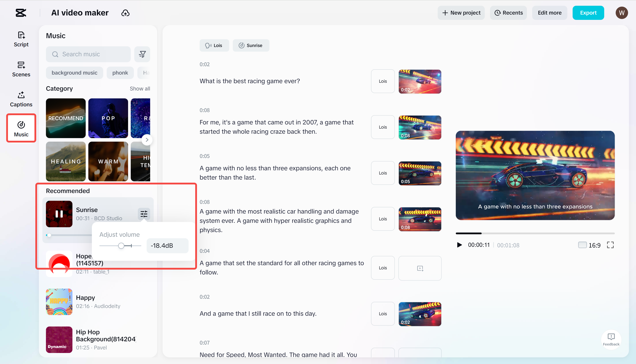The height and width of the screenshot is (364, 636).
Task: Open the music filter icon
Action: [142, 54]
